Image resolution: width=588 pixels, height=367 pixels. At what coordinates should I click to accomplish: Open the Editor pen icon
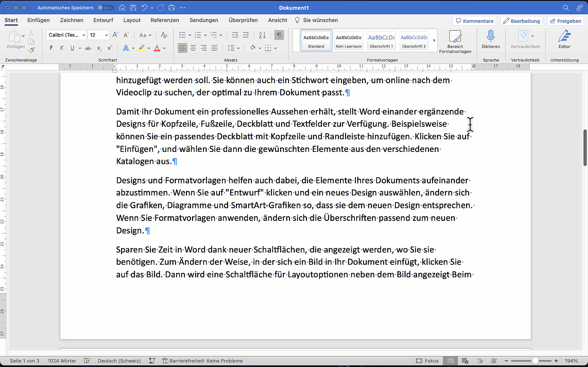564,36
